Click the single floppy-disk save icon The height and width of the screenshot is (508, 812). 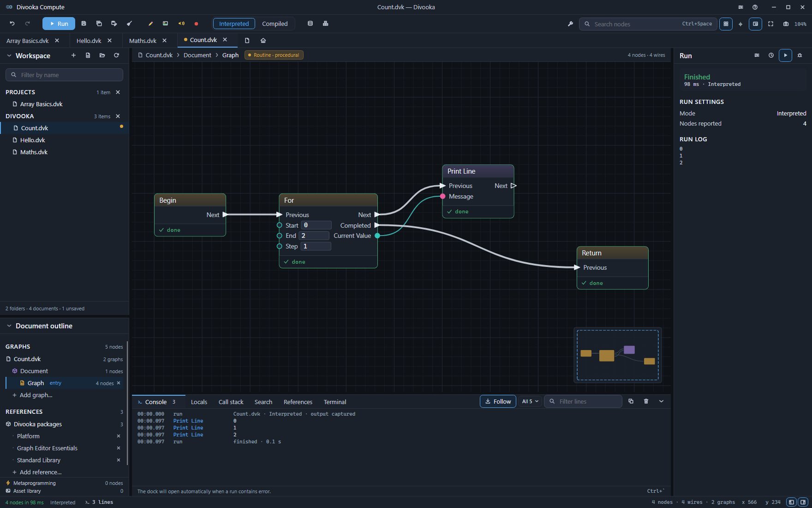[84, 24]
